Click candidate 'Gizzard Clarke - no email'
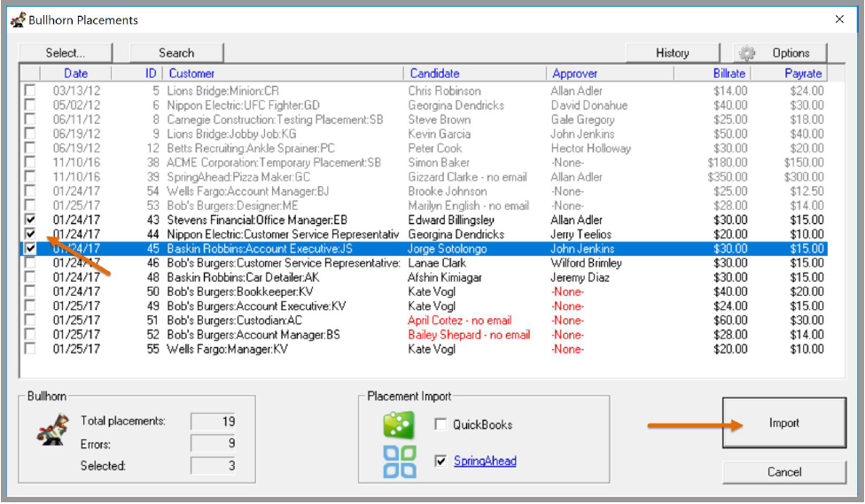The height and width of the screenshot is (504, 865). [467, 176]
